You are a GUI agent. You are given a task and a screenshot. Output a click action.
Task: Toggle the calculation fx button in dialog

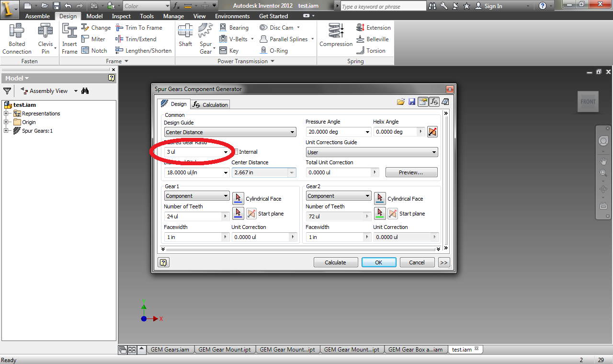pos(434,102)
